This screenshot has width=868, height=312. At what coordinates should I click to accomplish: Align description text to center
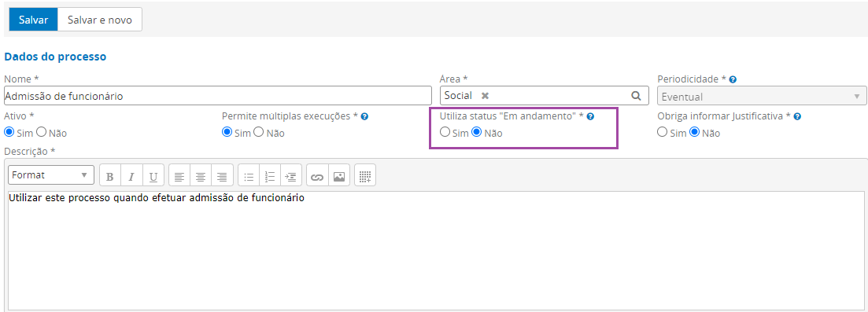coord(201,177)
